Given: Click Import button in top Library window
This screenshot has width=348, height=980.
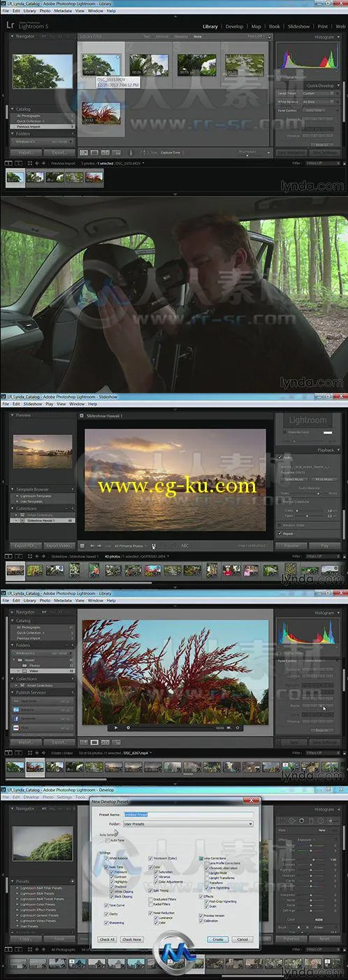Looking at the screenshot, I should (27, 152).
